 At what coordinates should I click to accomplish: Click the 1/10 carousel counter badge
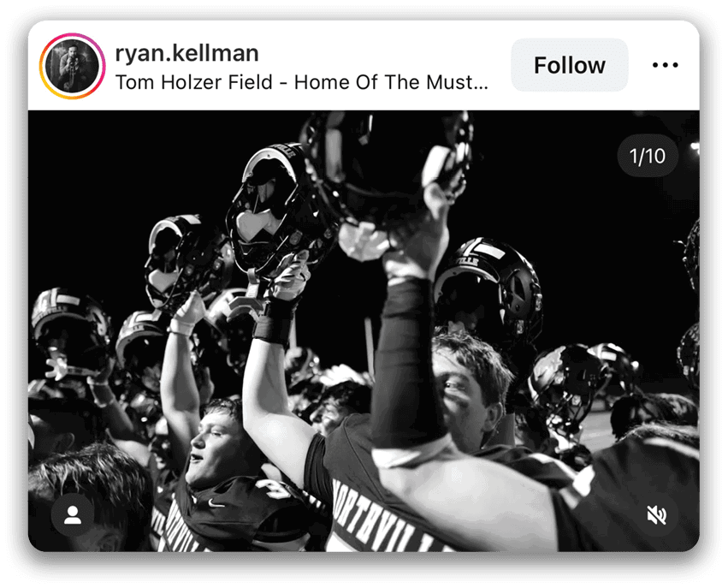coord(648,157)
